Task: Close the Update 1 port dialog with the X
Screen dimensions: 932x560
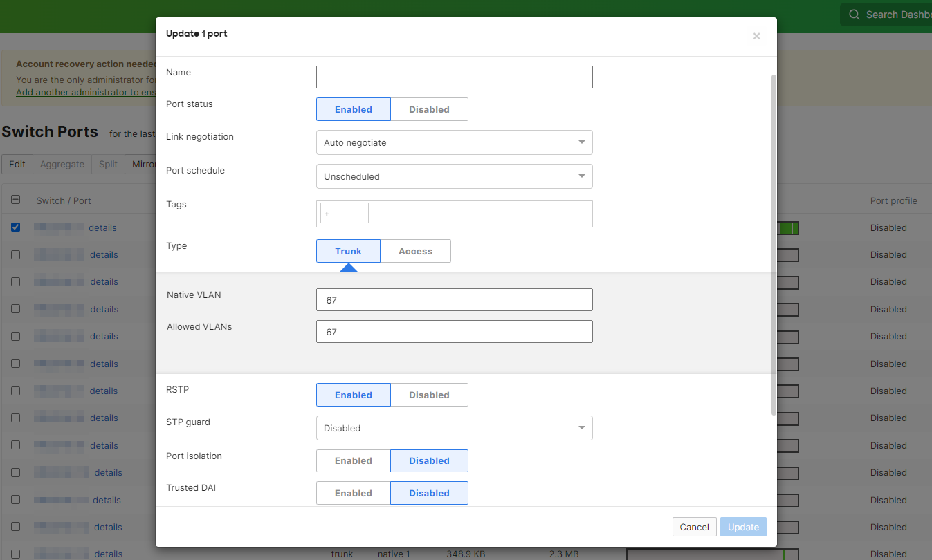Action: coord(756,36)
